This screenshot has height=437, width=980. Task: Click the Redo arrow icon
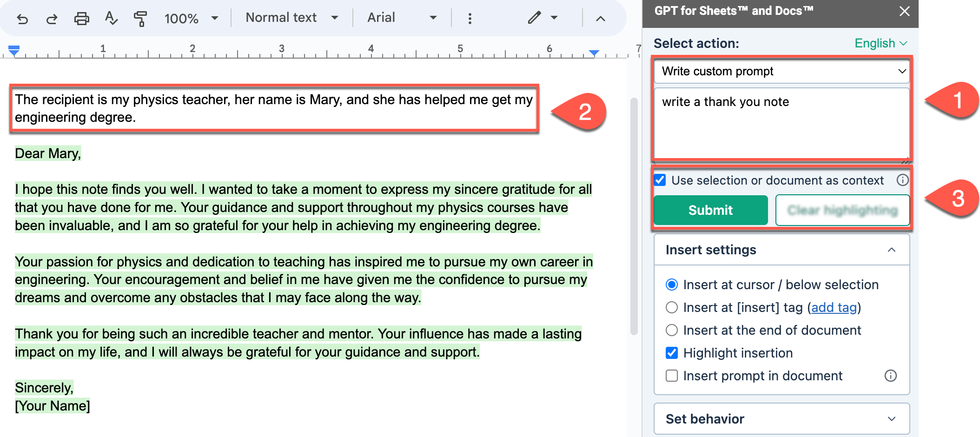pyautogui.click(x=52, y=19)
